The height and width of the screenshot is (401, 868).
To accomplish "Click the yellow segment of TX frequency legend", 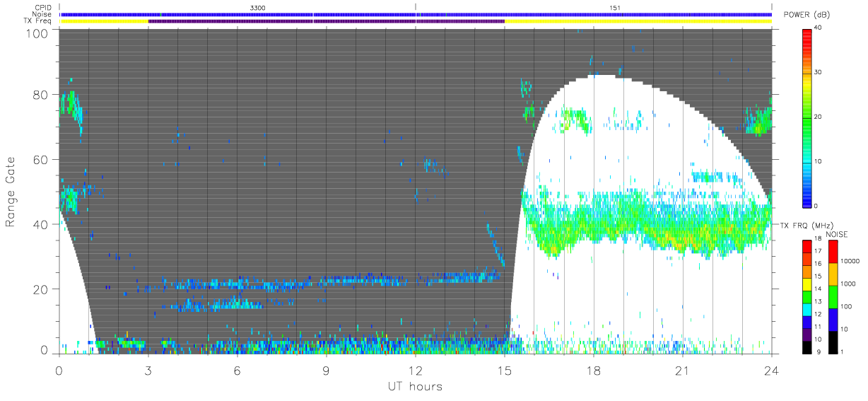I will [807, 284].
